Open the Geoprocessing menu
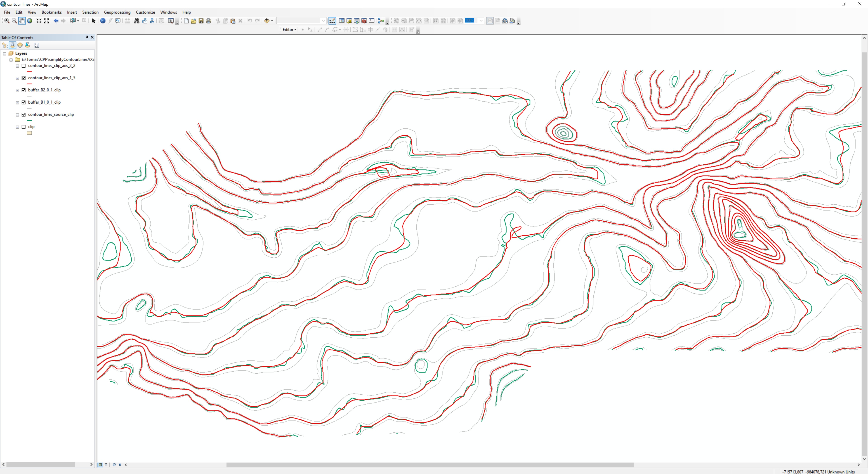Image resolution: width=868 pixels, height=474 pixels. point(117,12)
